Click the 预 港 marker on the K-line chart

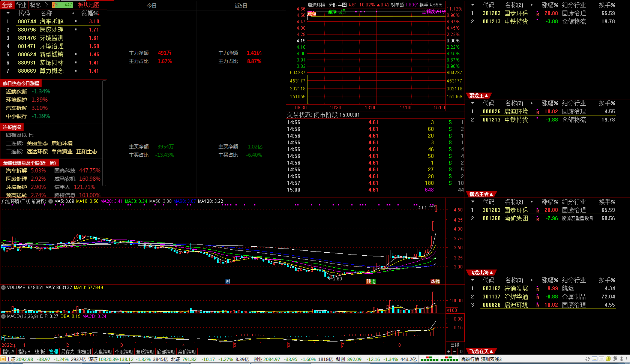(371, 281)
